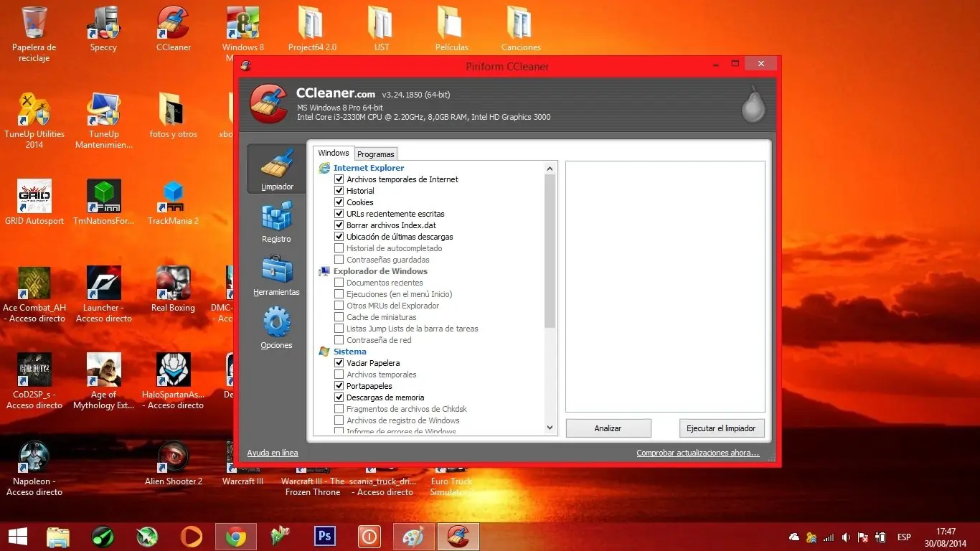
Task: Enable 'Listas Jump Lists de la barra de tareas'
Action: coord(339,329)
